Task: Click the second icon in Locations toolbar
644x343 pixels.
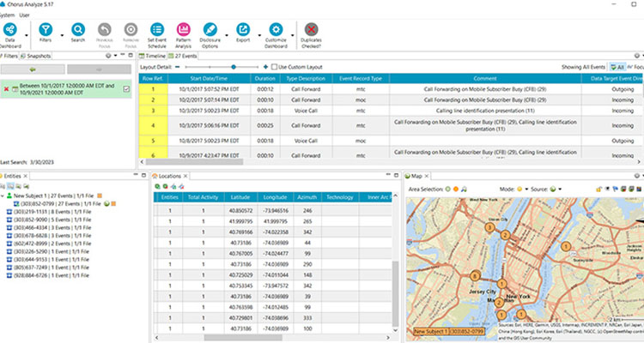Action: tap(165, 187)
